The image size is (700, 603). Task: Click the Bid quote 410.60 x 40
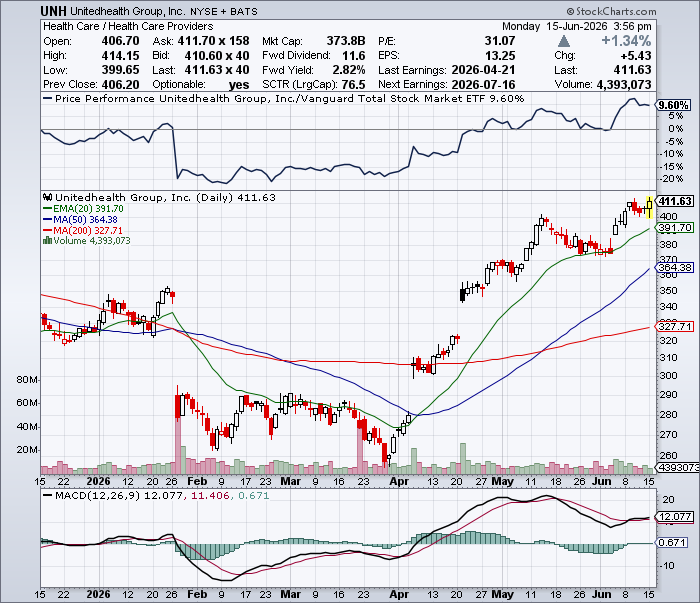coord(217,56)
